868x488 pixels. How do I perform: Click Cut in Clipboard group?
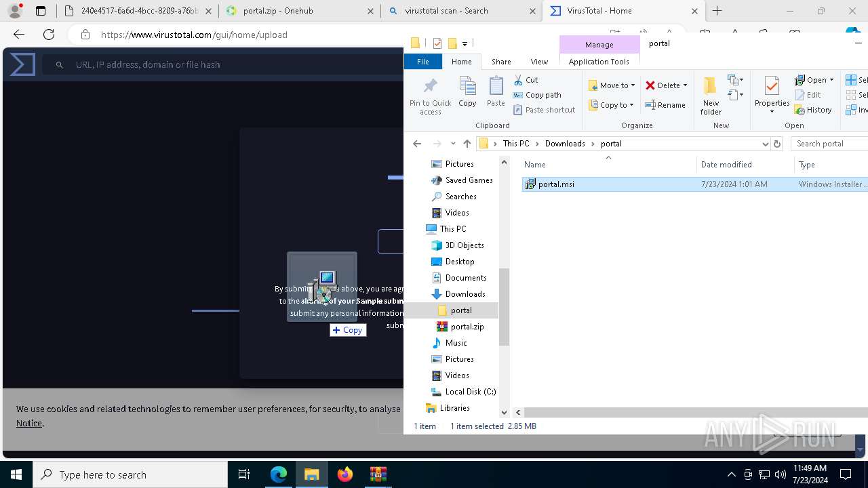tap(526, 80)
